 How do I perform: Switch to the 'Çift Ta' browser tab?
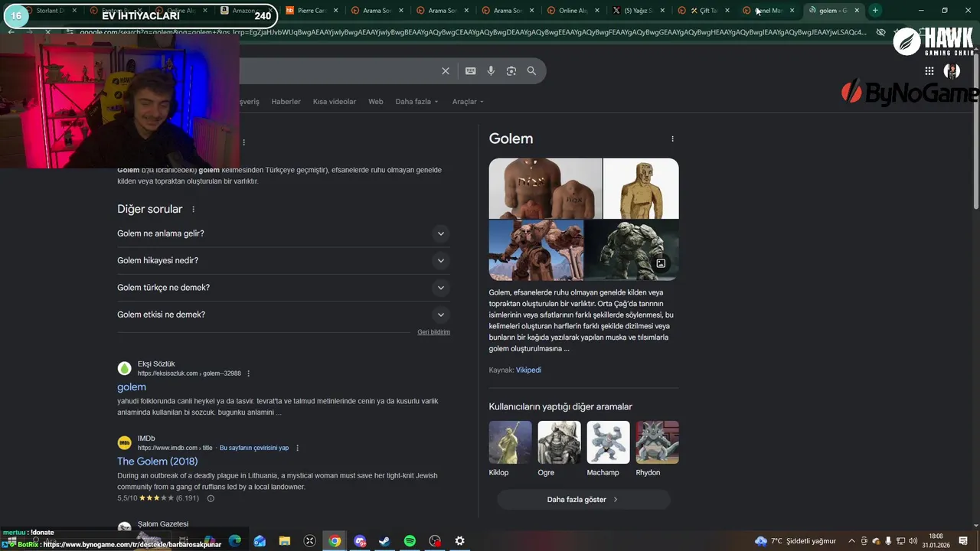(x=703, y=11)
